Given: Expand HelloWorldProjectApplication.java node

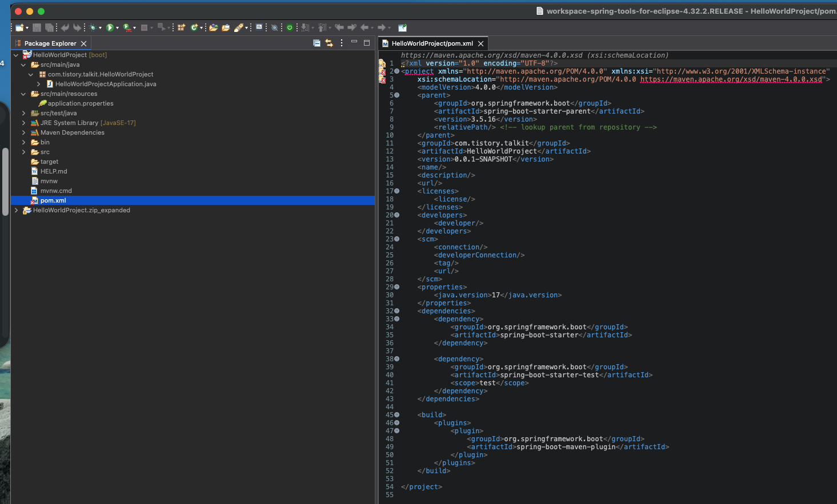Looking at the screenshot, I should [x=38, y=84].
